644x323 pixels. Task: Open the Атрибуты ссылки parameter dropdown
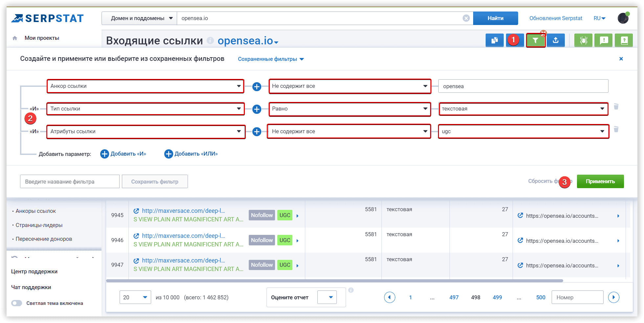145,132
